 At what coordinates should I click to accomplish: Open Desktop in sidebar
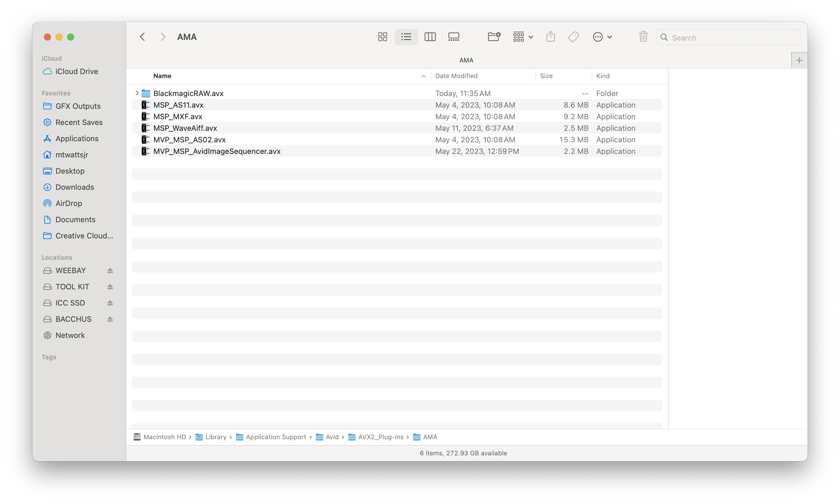coord(70,171)
